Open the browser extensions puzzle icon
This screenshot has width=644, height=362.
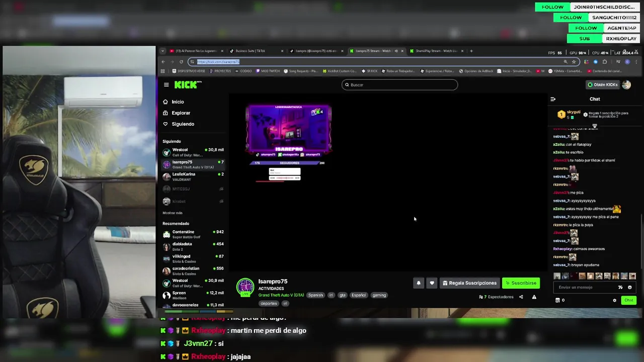point(604,62)
